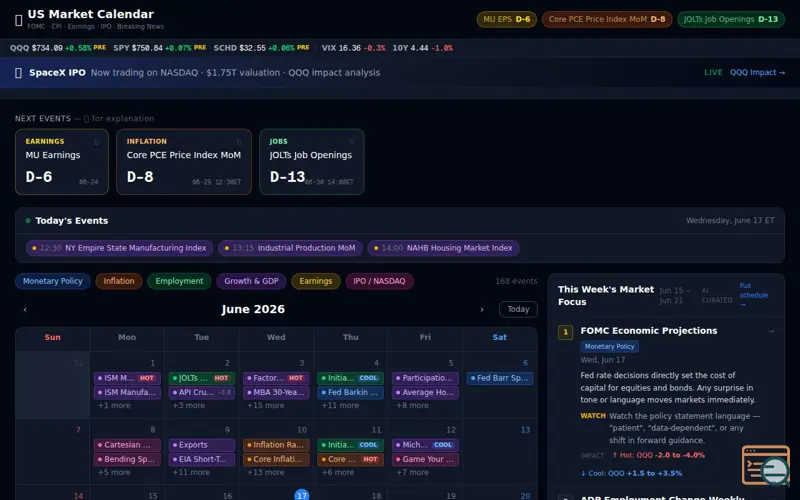The height and width of the screenshot is (500, 800).
Task: Expand '+15 more' events on June 3
Action: click(x=265, y=406)
